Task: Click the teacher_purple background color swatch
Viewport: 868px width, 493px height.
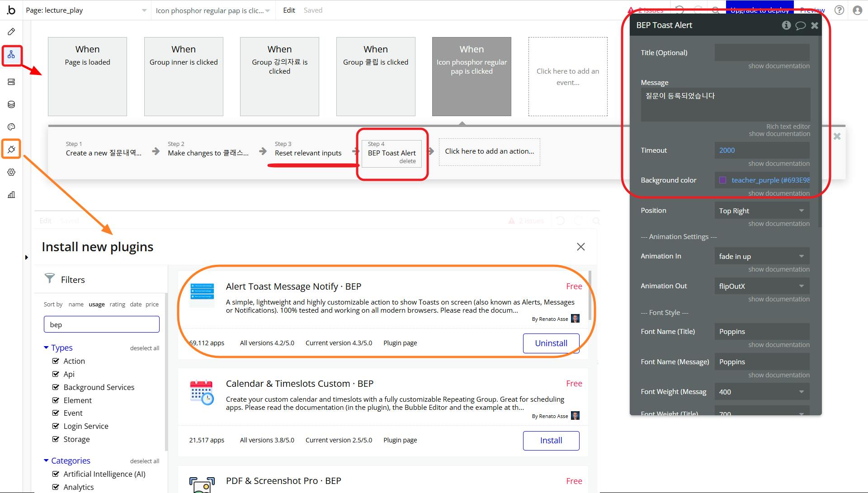Action: pos(722,180)
